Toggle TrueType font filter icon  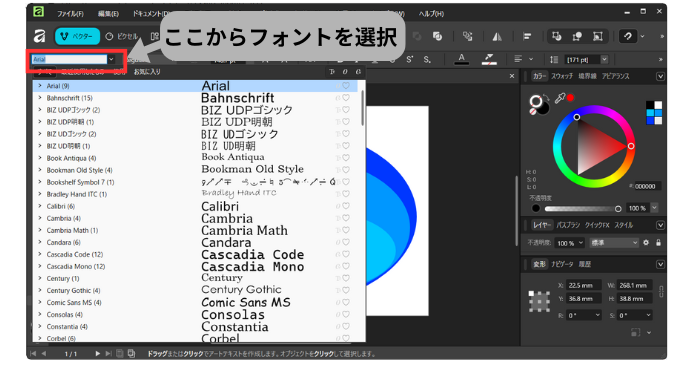(332, 72)
